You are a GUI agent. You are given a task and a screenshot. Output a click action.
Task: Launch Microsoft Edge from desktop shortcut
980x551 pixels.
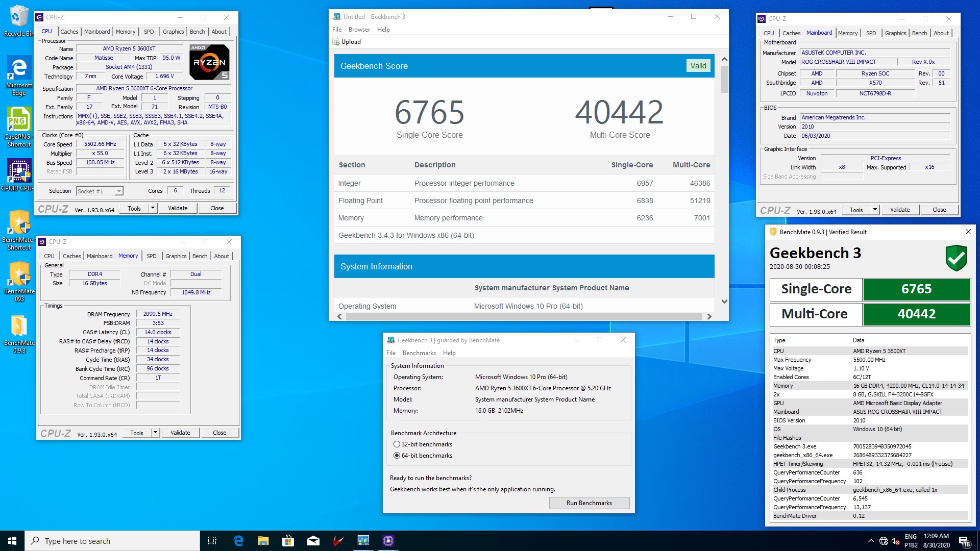coord(19,76)
